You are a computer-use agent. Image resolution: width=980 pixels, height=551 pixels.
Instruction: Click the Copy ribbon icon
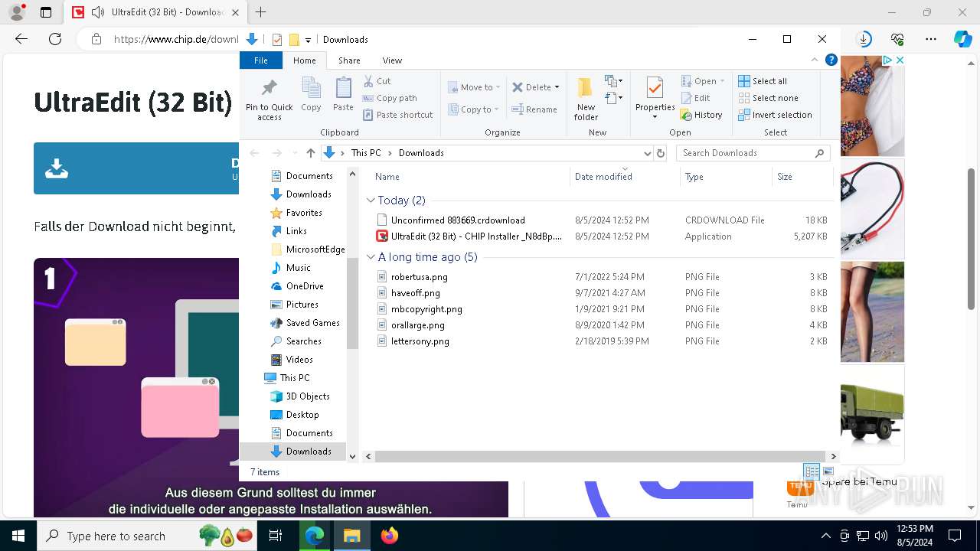coord(311,94)
